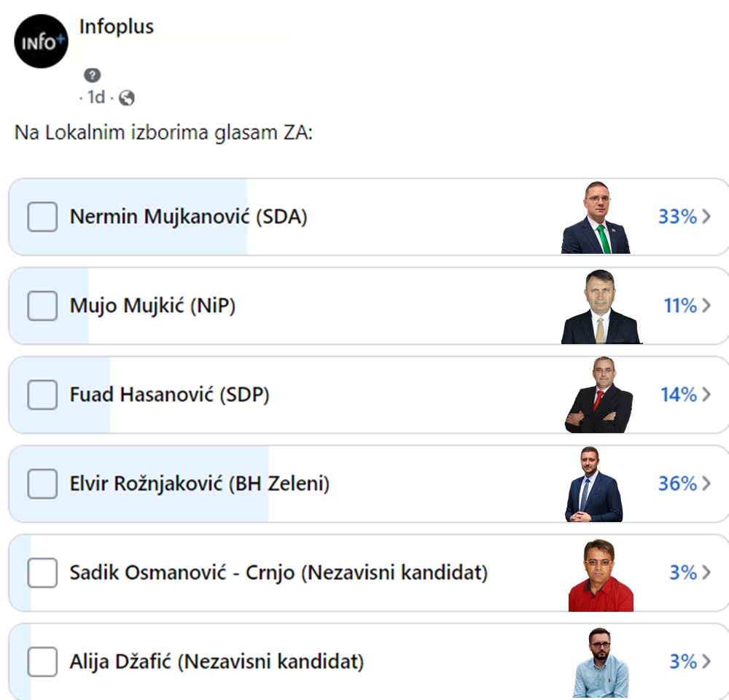The image size is (729, 700).
Task: Open voter list chevron beside 36%
Action: click(706, 483)
